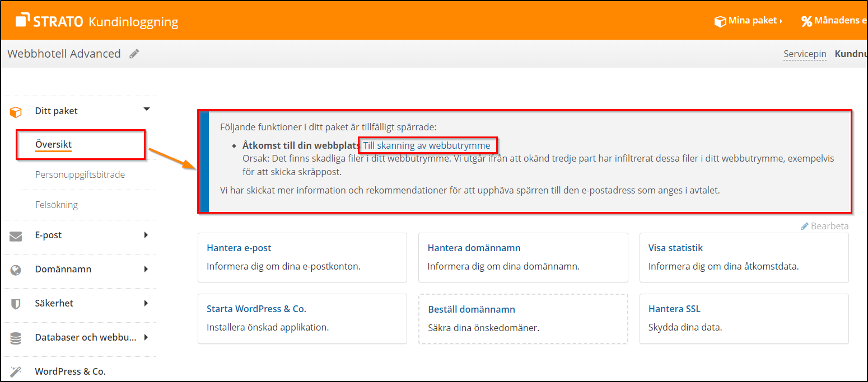
Task: Click the WordPress & Co. wand icon
Action: click(x=16, y=371)
